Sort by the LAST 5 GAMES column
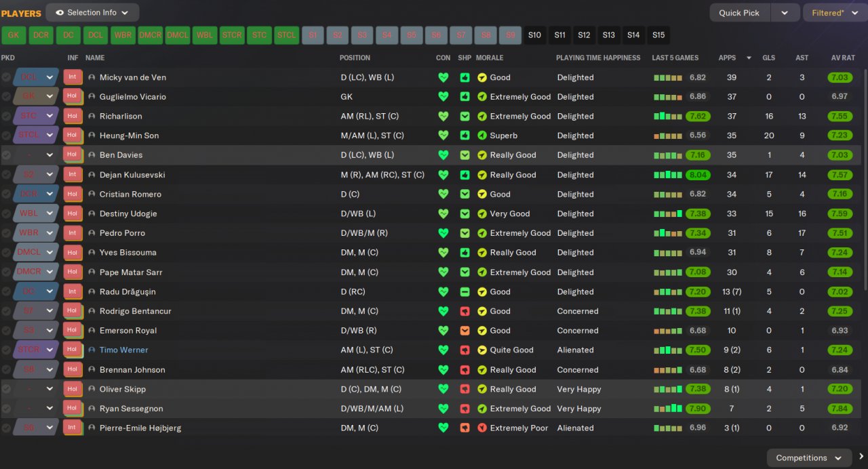Screen dimensions: 868x469 click(675, 58)
